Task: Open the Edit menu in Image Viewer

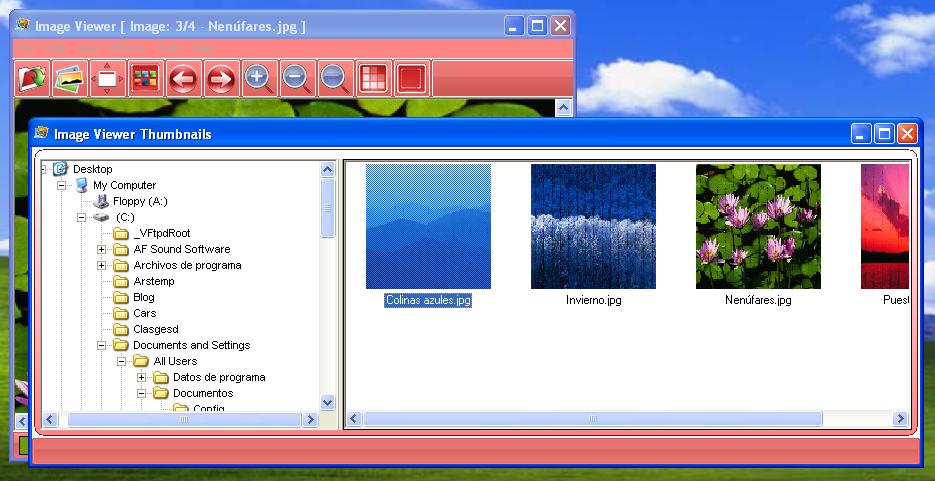Action: click(x=54, y=48)
